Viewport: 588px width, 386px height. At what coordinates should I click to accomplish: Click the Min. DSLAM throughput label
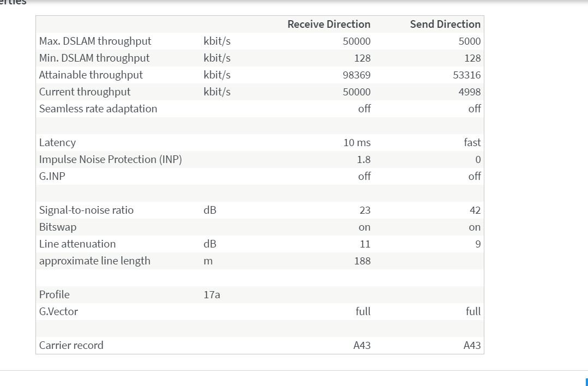[x=94, y=58]
